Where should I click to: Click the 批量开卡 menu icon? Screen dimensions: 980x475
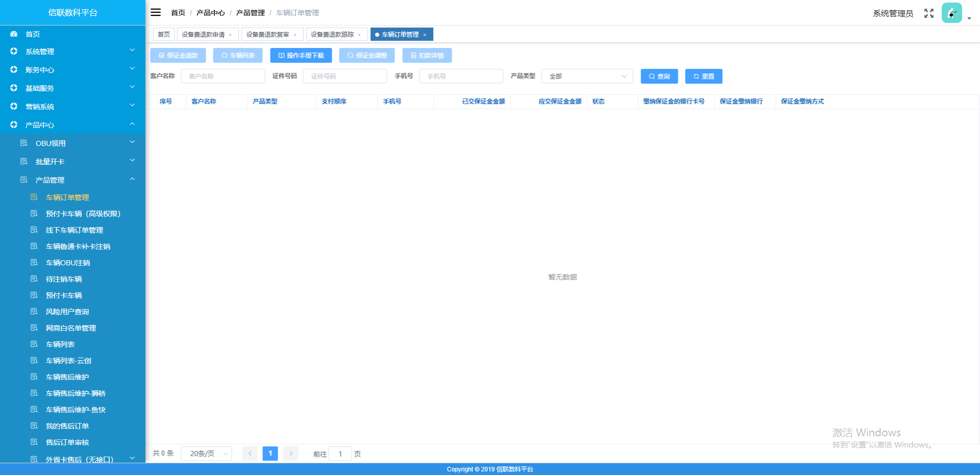(23, 161)
